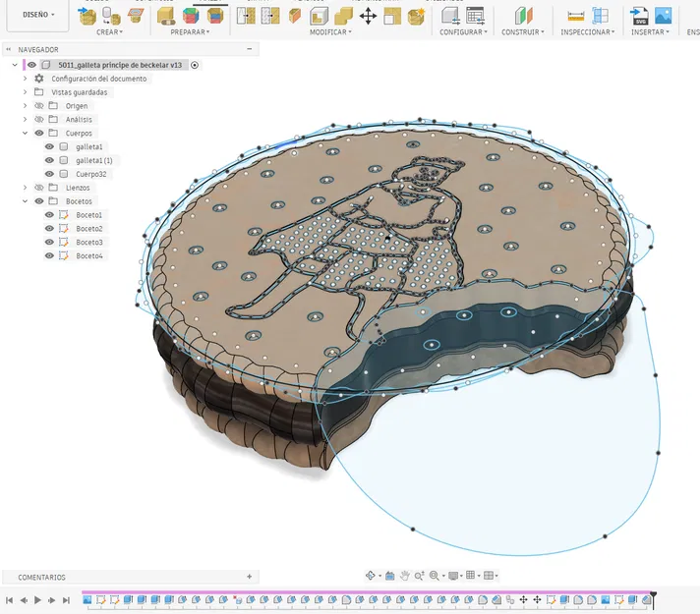The height and width of the screenshot is (614, 700).
Task: Click the Tessellate tool icon in CREAR
Action: pos(111,16)
